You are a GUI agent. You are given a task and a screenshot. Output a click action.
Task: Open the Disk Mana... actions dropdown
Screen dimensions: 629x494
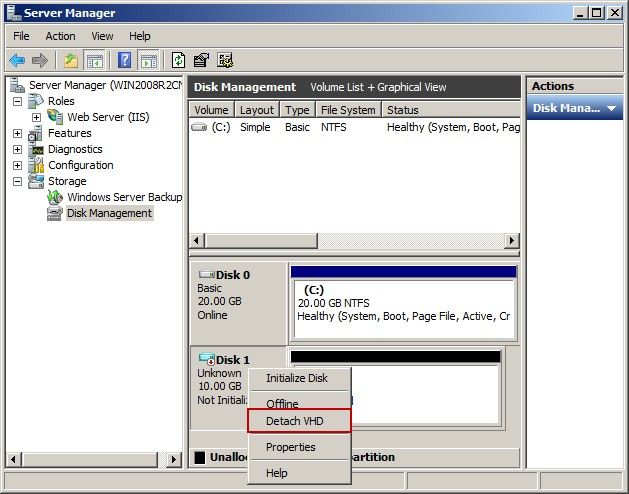tap(611, 108)
